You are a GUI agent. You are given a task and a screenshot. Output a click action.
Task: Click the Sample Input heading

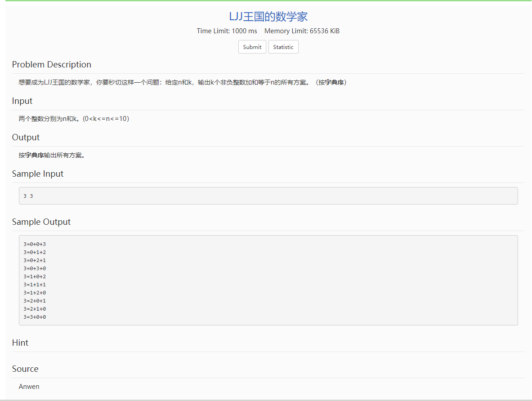(x=38, y=174)
